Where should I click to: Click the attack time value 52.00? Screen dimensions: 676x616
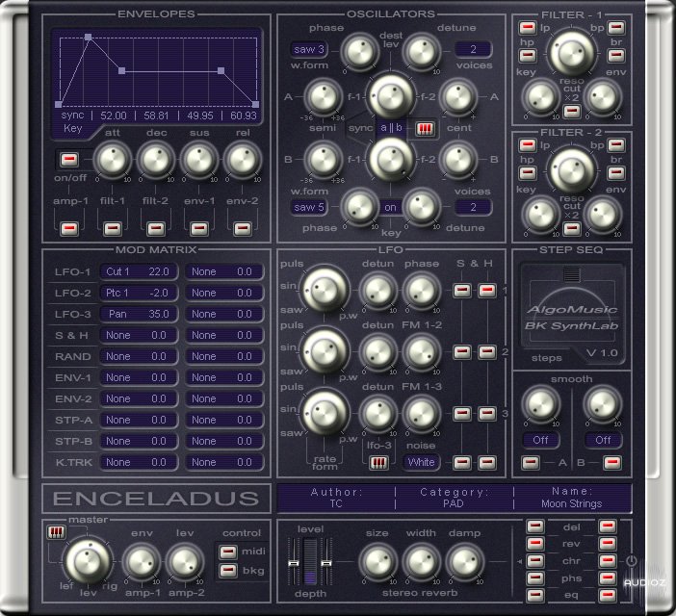pyautogui.click(x=114, y=115)
